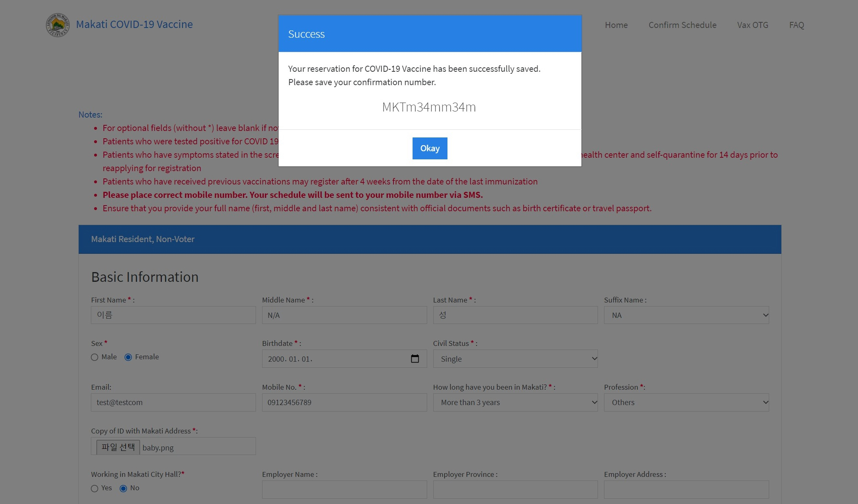The width and height of the screenshot is (858, 504).
Task: Choose No for working in City Hall
Action: (123, 489)
